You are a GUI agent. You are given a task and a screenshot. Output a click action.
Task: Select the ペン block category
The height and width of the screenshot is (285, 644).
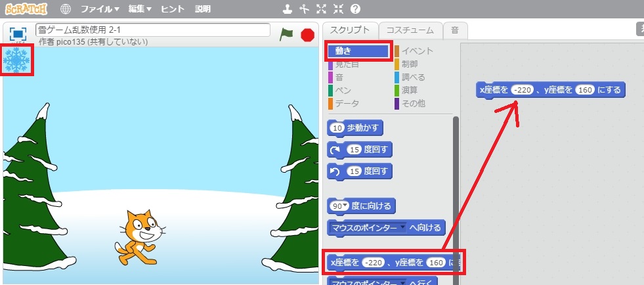pos(339,91)
